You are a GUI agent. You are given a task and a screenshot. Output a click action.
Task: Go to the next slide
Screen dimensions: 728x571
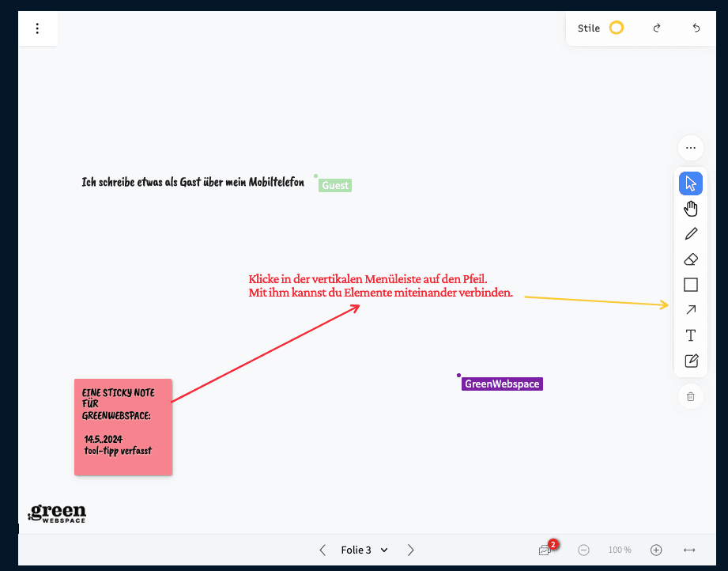tap(410, 550)
